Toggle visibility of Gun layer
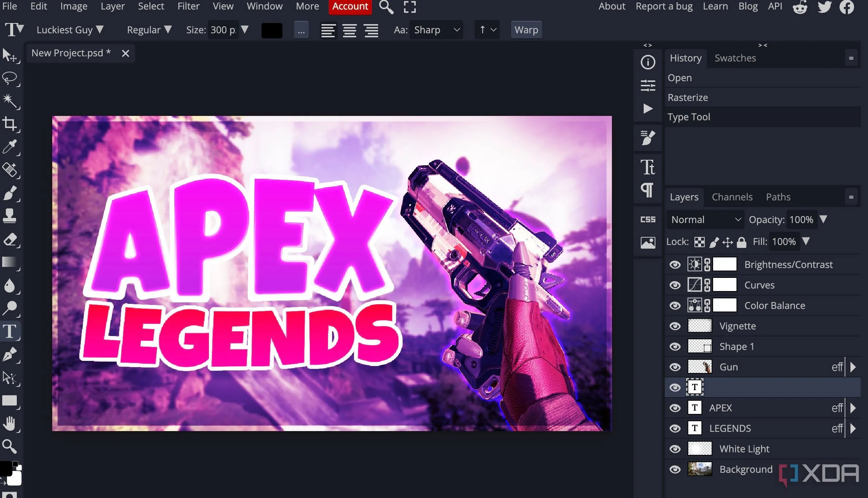The image size is (868, 498). (675, 367)
